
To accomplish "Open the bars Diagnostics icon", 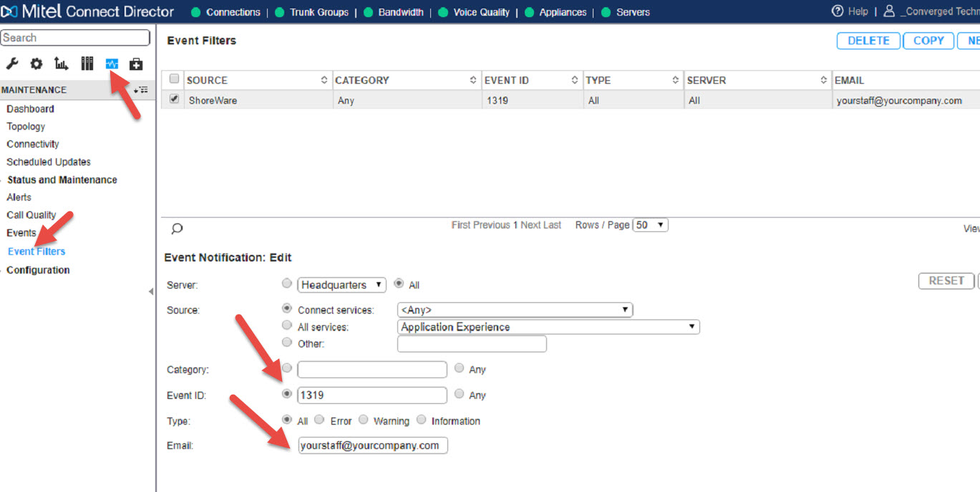I will pyautogui.click(x=87, y=64).
